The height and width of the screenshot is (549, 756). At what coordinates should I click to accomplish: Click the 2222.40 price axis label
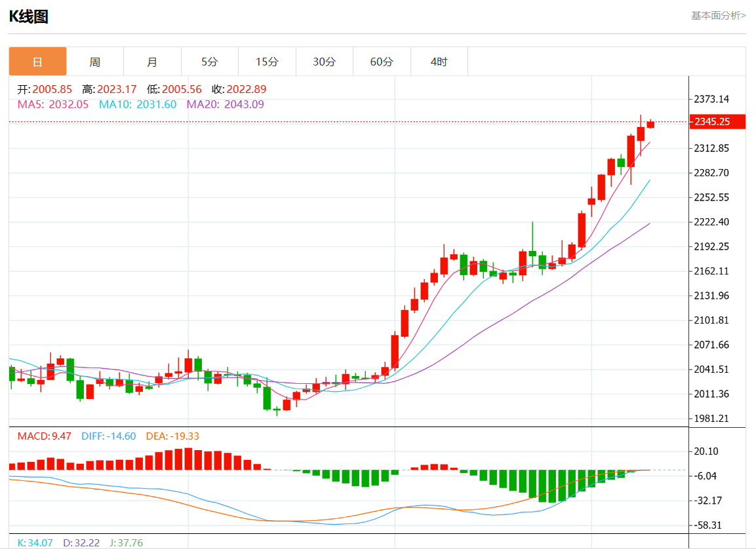coord(711,222)
